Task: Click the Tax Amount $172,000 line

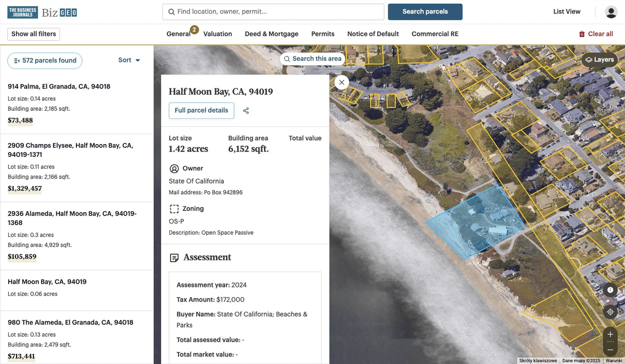Action: click(x=210, y=299)
